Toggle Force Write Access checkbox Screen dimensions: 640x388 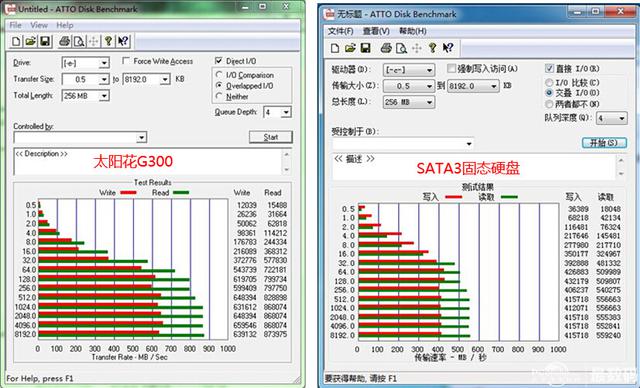click(126, 61)
